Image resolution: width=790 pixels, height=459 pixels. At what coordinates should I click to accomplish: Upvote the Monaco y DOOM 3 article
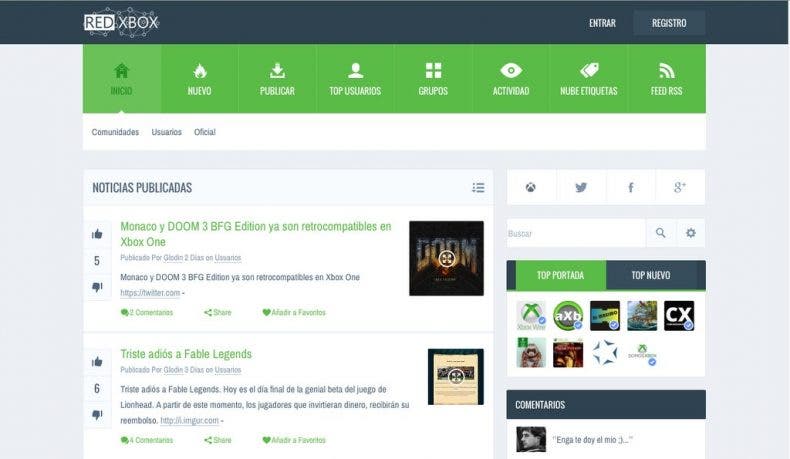[97, 234]
